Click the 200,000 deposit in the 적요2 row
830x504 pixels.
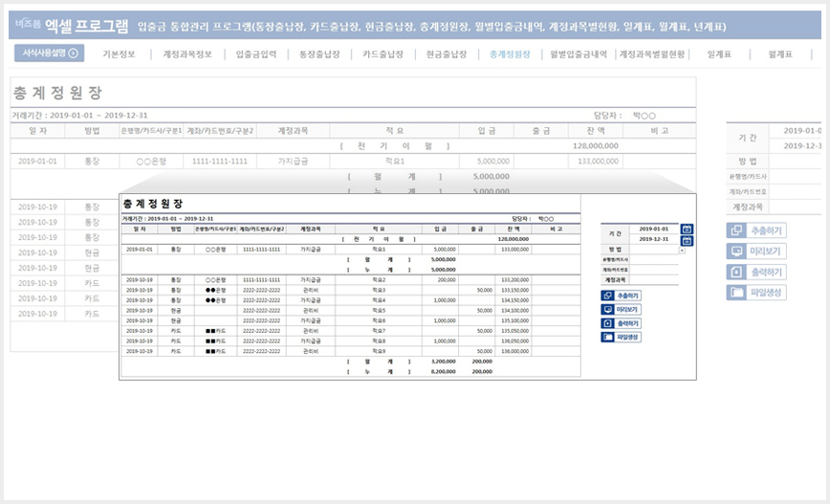coord(441,280)
